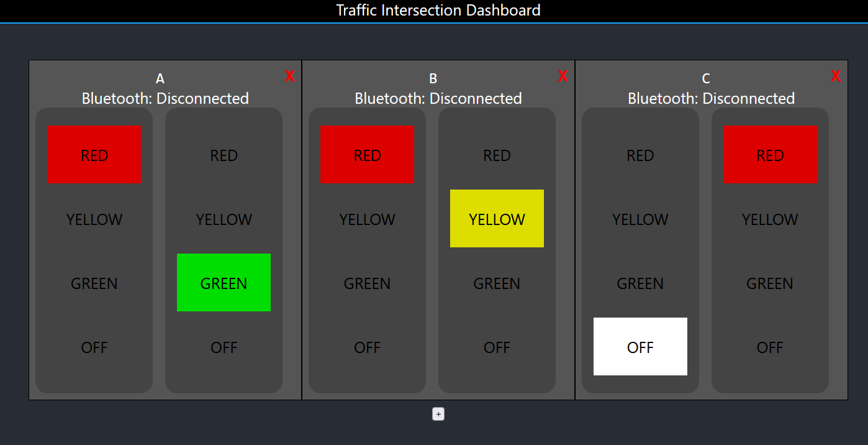Select YELLOW for intersection A's second light

(x=224, y=219)
